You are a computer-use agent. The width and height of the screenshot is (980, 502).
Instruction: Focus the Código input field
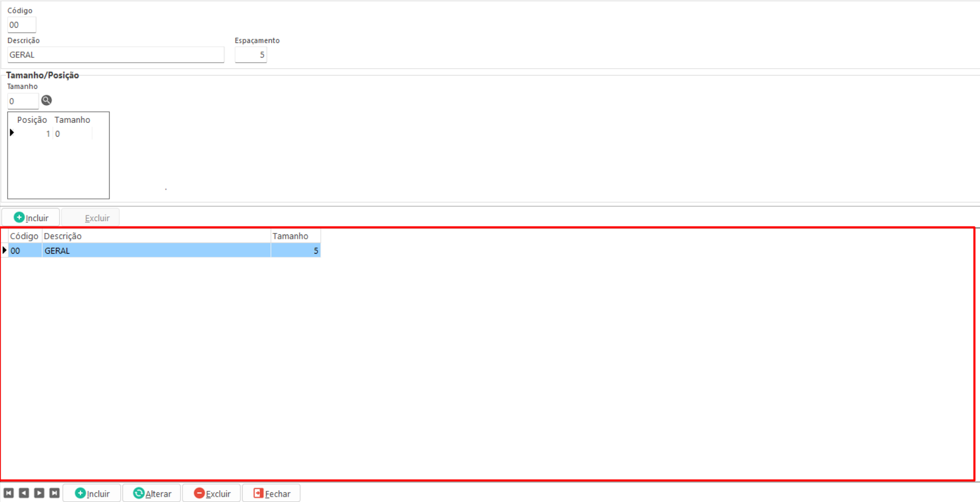[x=21, y=25]
